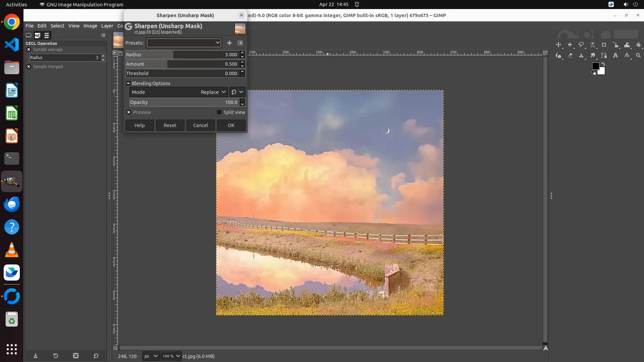Select the Crop tool

[x=604, y=45]
